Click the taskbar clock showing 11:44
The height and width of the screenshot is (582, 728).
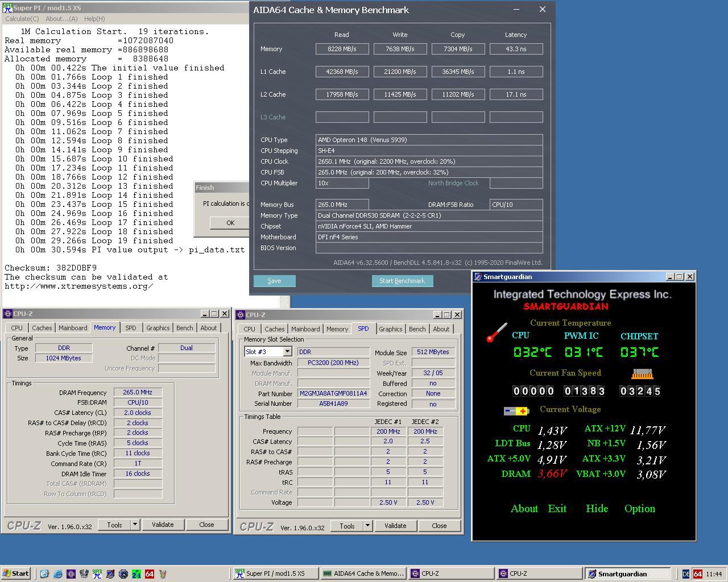click(x=714, y=574)
